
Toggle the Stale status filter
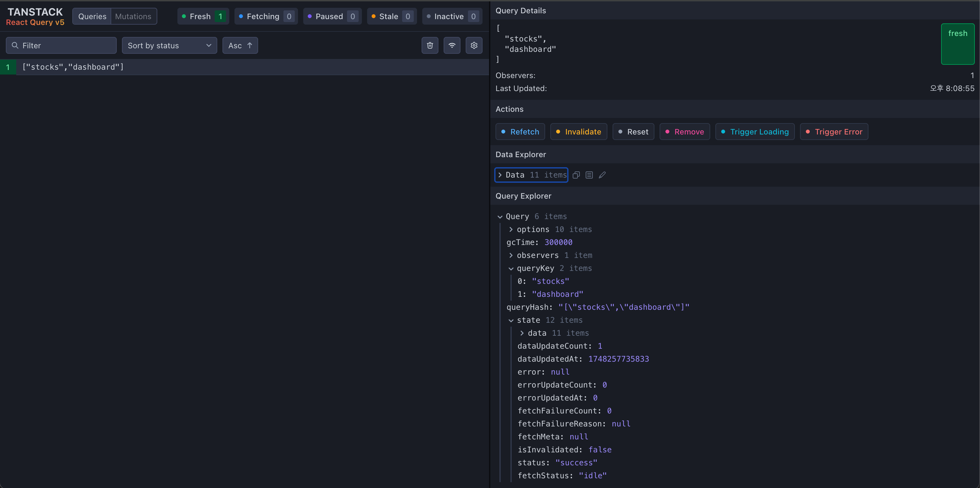(392, 16)
